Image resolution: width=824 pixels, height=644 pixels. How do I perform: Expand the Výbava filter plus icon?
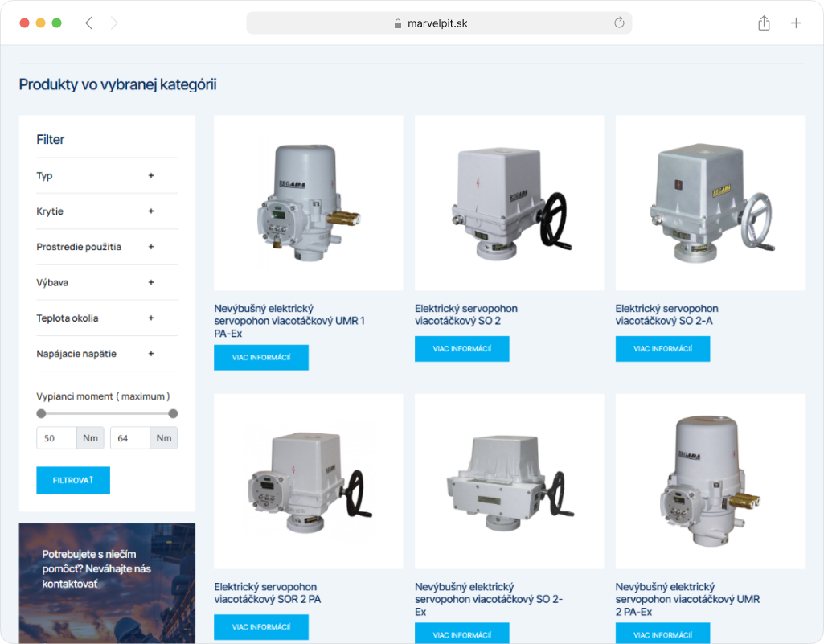(x=151, y=282)
